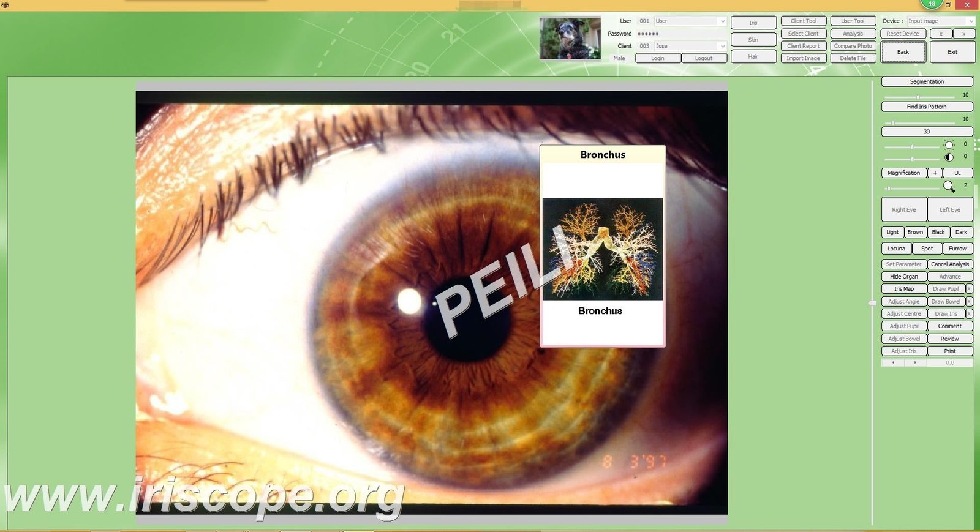
Task: Select the Iris mode button
Action: [x=753, y=23]
